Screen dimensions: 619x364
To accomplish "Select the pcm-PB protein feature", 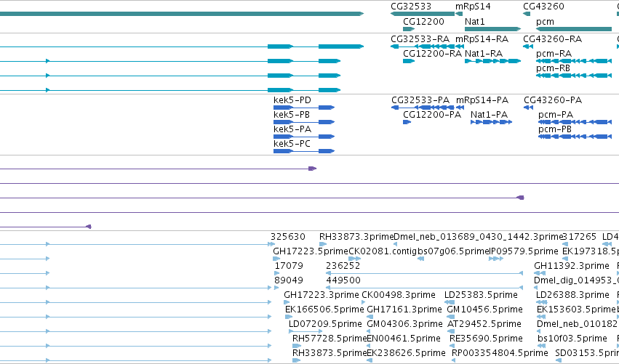I will click(x=575, y=137).
